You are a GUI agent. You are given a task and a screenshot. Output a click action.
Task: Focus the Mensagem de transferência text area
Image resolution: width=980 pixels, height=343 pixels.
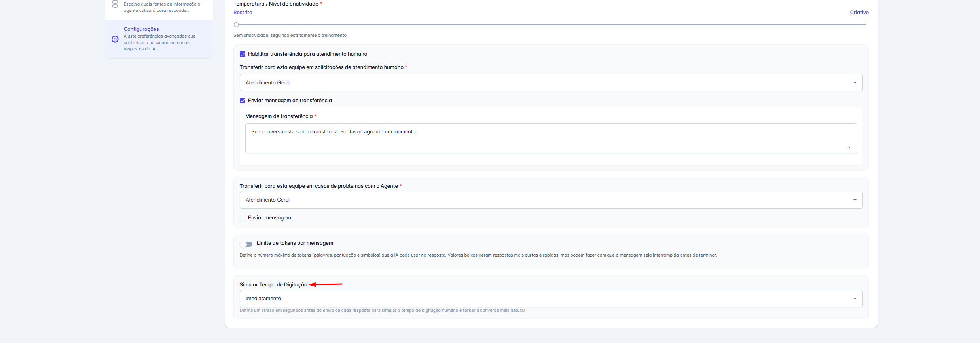click(550, 138)
